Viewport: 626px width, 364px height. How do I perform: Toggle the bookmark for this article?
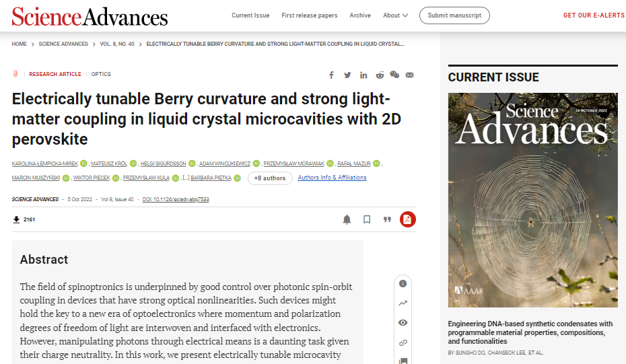click(x=367, y=219)
